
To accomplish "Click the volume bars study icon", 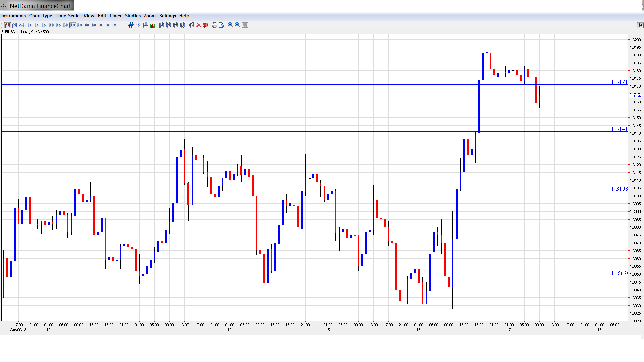I will tap(152, 25).
